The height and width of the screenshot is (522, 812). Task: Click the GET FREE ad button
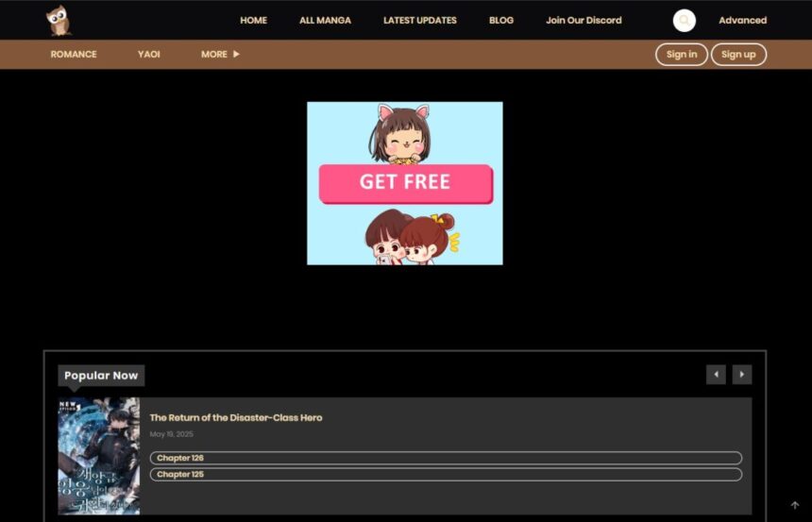coord(405,183)
